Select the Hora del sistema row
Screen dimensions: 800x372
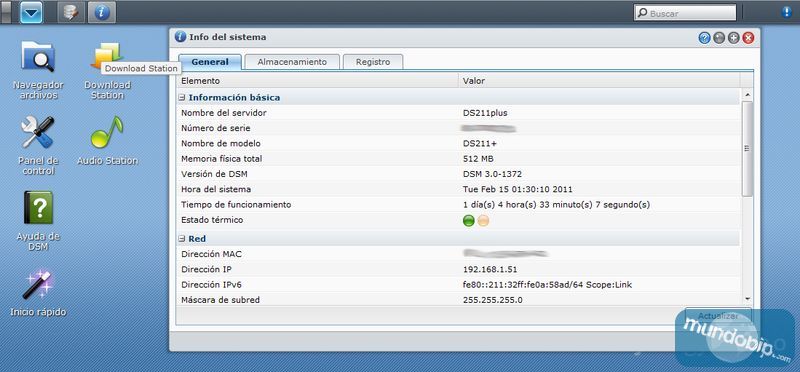click(458, 189)
